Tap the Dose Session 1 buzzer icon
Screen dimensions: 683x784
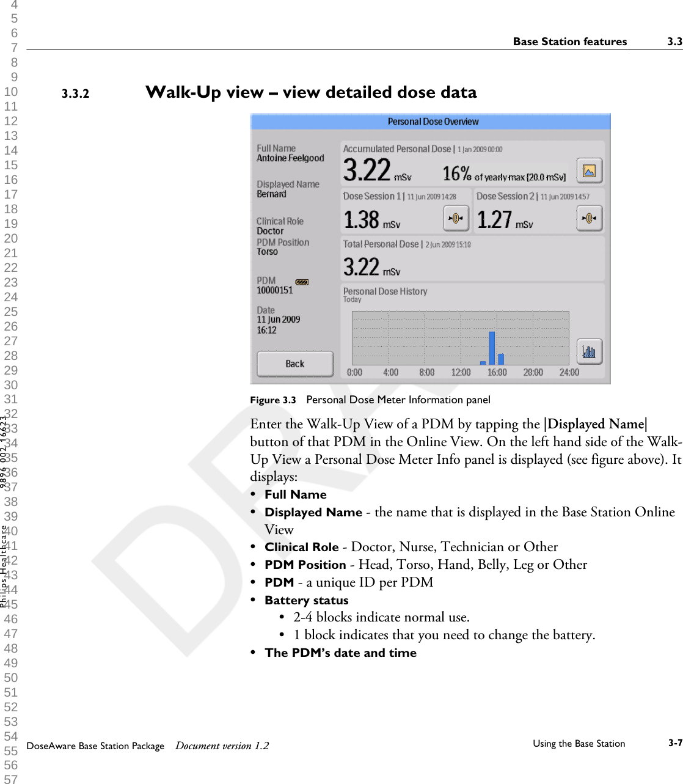(456, 218)
